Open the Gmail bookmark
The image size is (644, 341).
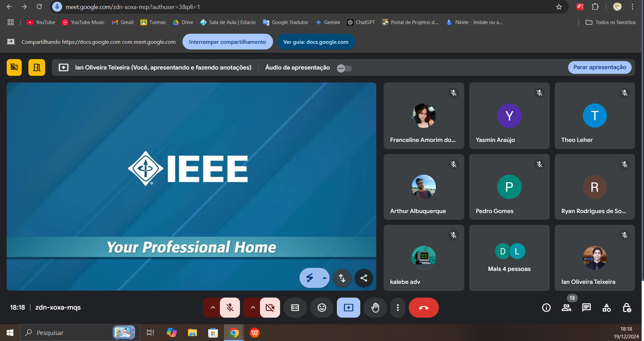[x=123, y=22]
